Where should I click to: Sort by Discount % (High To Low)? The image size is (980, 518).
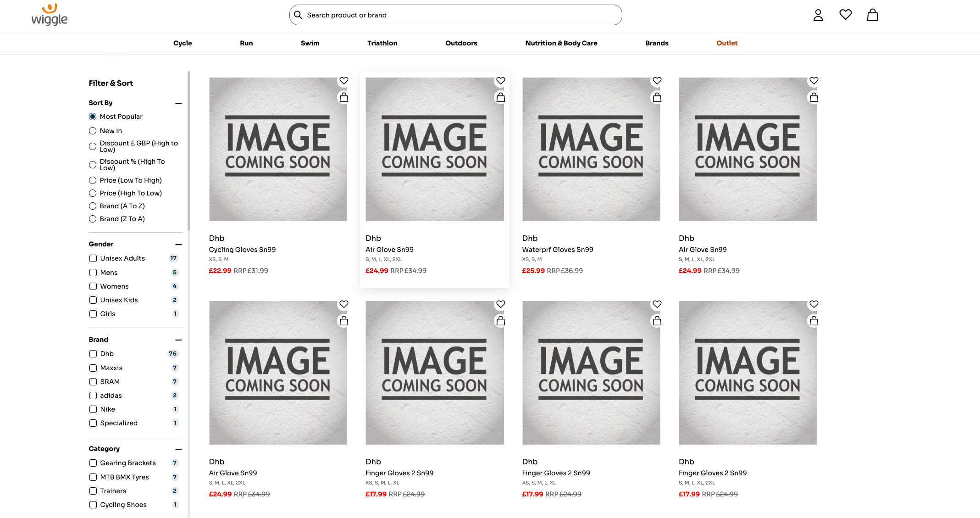click(x=93, y=165)
